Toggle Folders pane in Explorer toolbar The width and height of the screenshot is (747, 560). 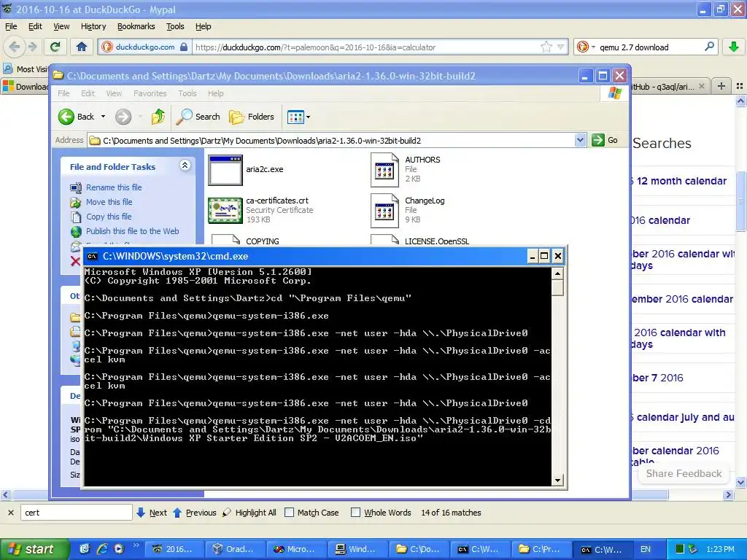tap(252, 117)
